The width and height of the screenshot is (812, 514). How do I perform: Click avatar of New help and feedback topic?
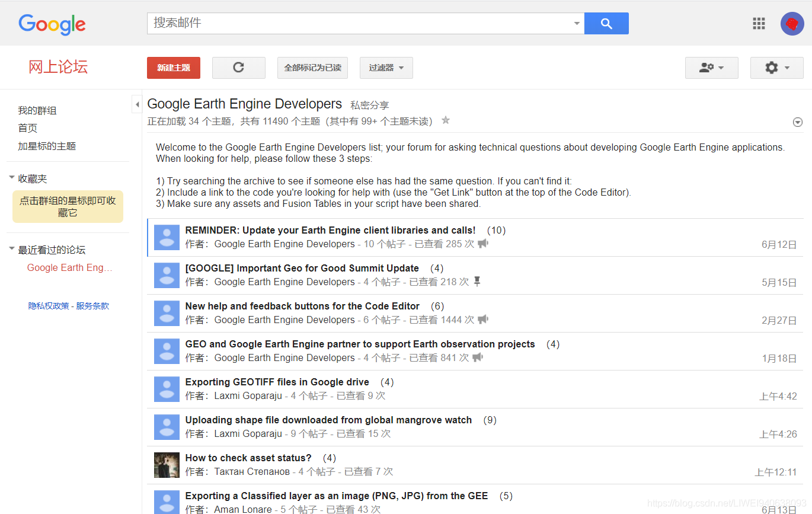pyautogui.click(x=167, y=313)
